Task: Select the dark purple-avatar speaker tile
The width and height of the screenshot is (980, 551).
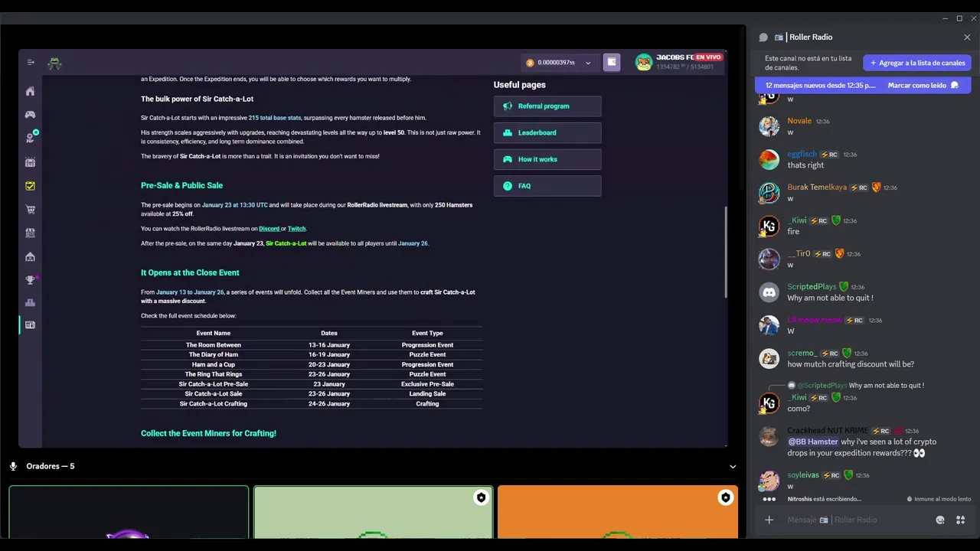Action: pyautogui.click(x=129, y=512)
